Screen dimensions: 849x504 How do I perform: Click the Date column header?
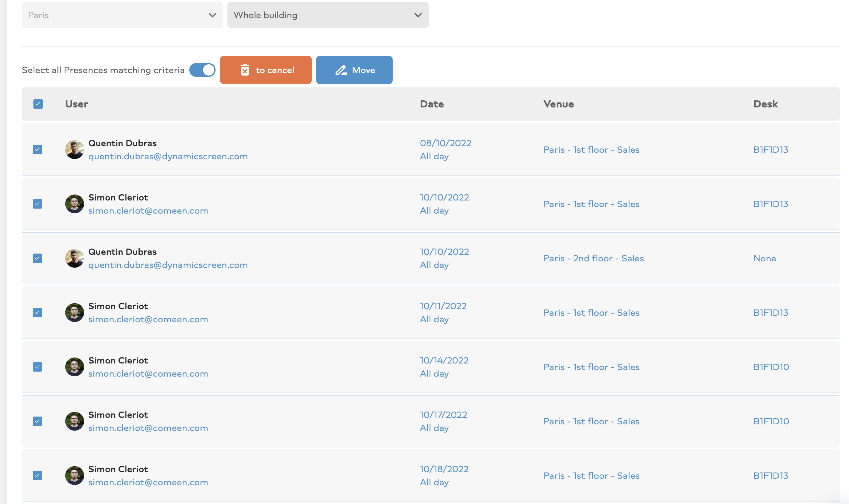click(x=432, y=104)
